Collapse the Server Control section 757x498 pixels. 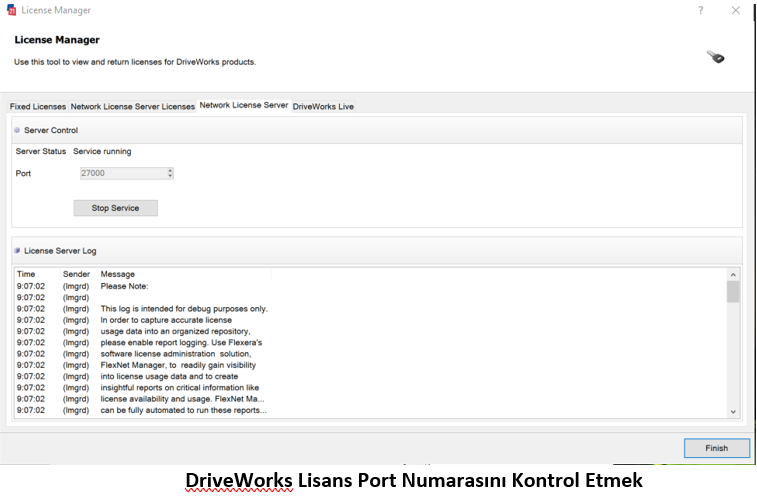point(17,130)
